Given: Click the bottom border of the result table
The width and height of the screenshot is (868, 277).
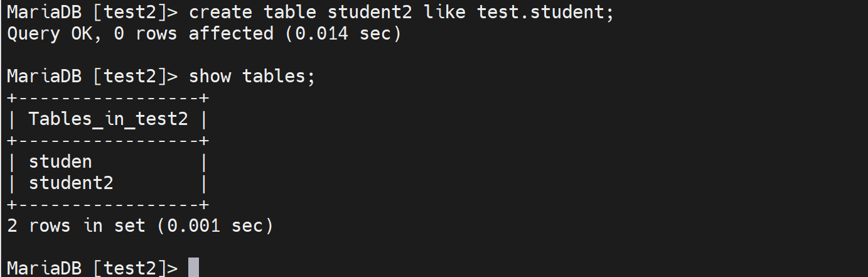Looking at the screenshot, I should 108,205.
